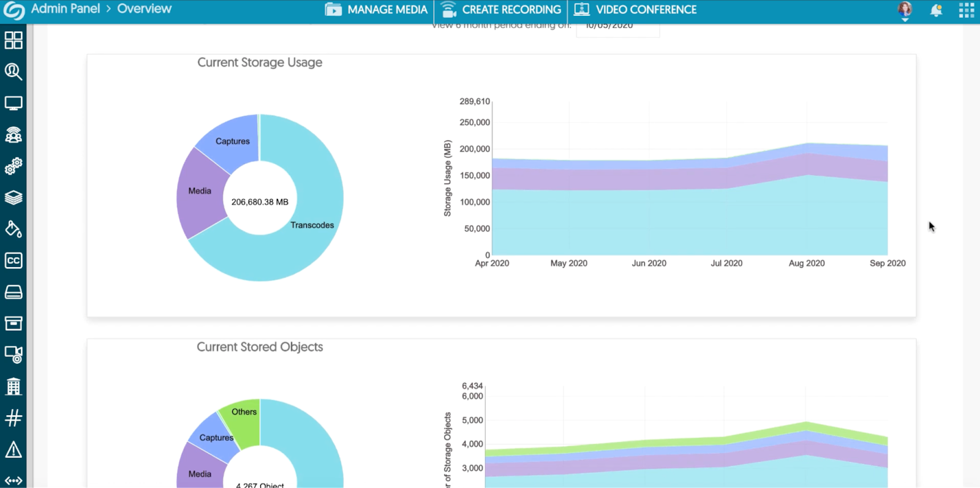The width and height of the screenshot is (980, 488).
Task: Open the paint bucket branding icon
Action: pyautogui.click(x=13, y=229)
